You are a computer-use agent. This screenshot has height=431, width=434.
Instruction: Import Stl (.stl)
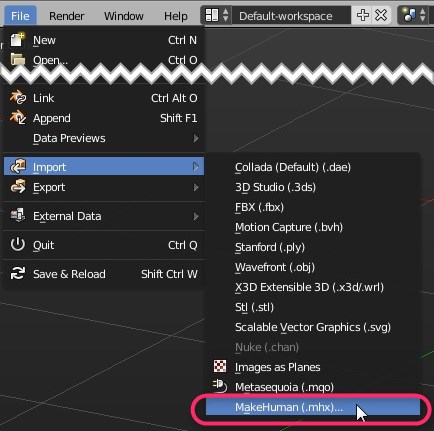click(x=313, y=307)
